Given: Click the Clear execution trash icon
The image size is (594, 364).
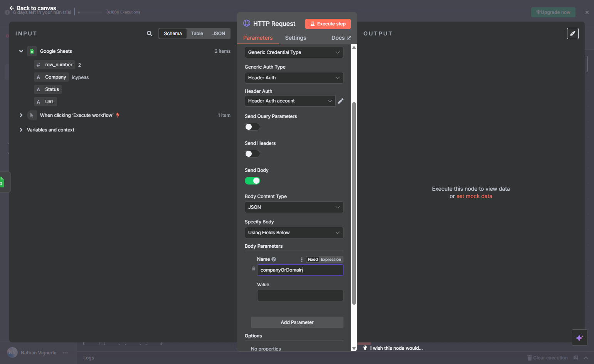Looking at the screenshot, I should pos(530,358).
